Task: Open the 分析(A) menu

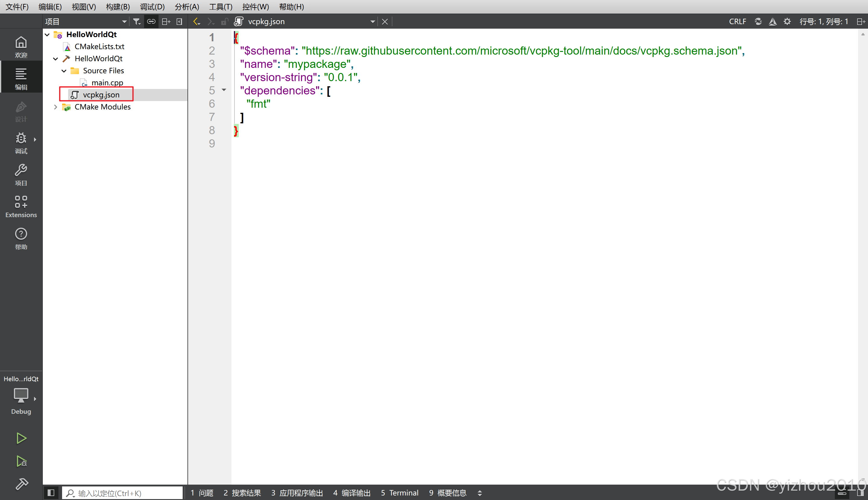Action: click(x=187, y=7)
